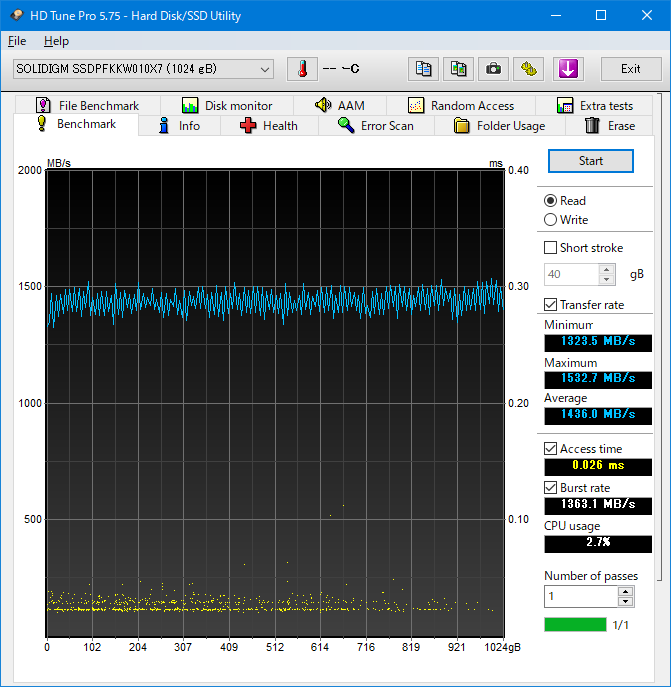Click the Exit button
Image resolution: width=671 pixels, height=687 pixels.
click(631, 69)
